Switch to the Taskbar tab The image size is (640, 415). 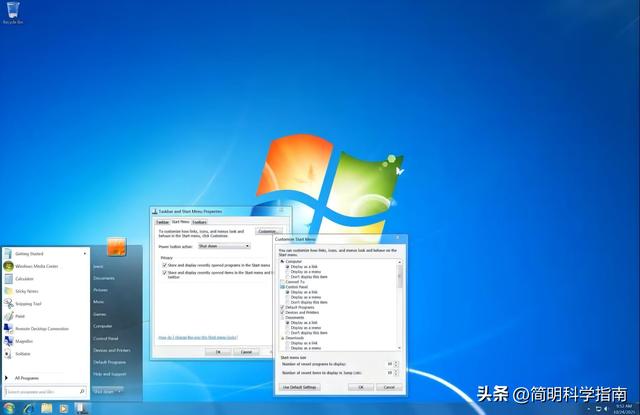point(161,222)
